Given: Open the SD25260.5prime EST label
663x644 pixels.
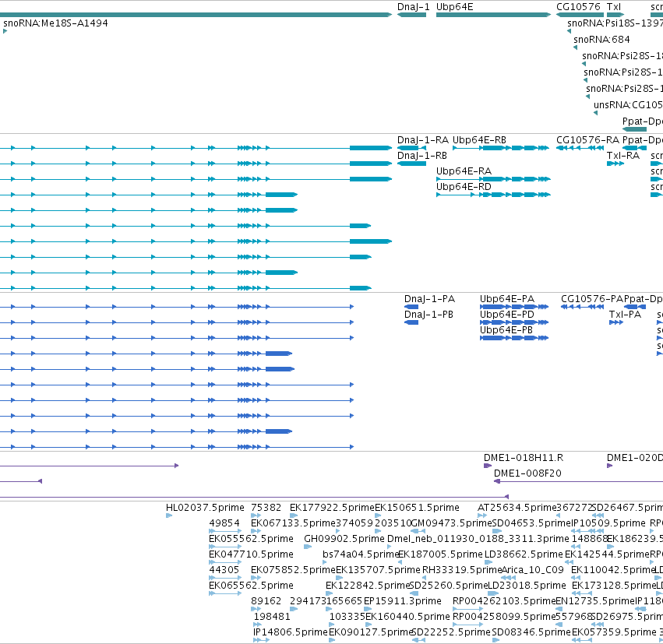Looking at the screenshot, I should click(449, 586).
